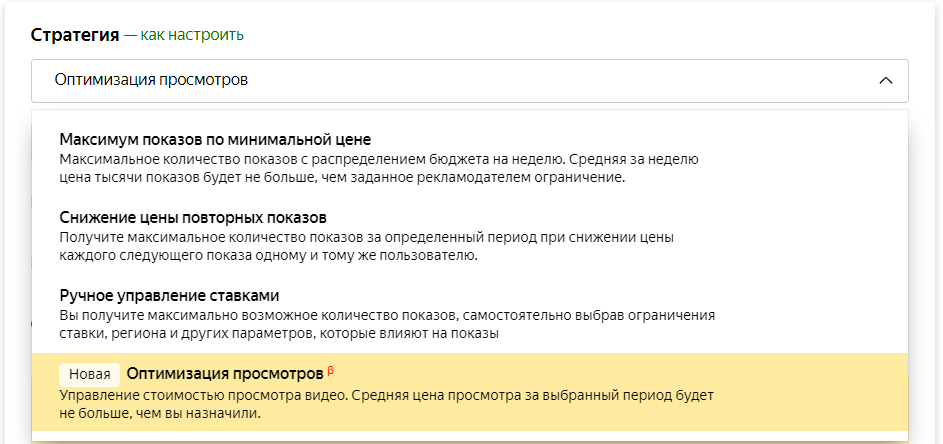Image resolution: width=943 pixels, height=444 pixels.
Task: Click the dash before 'как настроить'
Action: [129, 35]
